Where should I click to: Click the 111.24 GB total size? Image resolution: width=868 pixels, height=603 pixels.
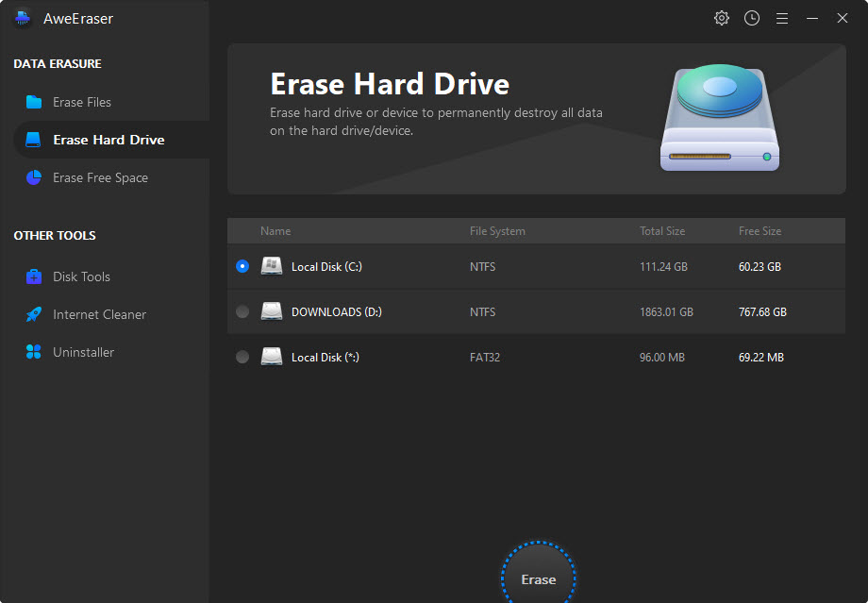click(663, 266)
